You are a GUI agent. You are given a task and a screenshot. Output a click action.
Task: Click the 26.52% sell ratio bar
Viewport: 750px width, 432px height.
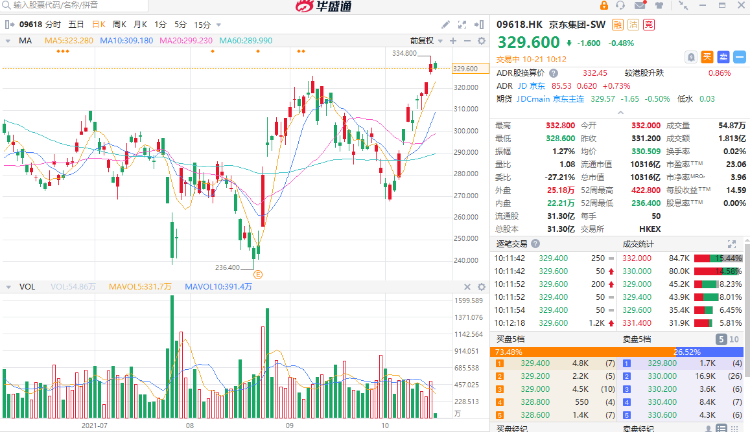(x=709, y=352)
